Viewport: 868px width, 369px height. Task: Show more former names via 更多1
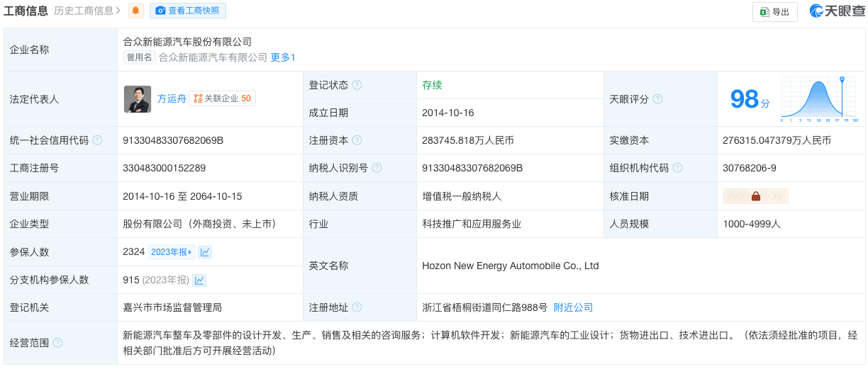pos(283,57)
